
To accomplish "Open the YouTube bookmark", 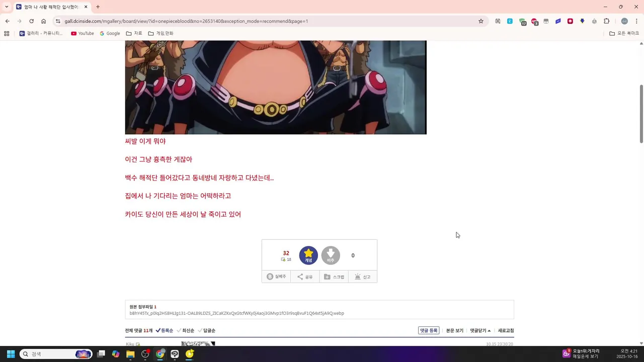I will 83,33.
